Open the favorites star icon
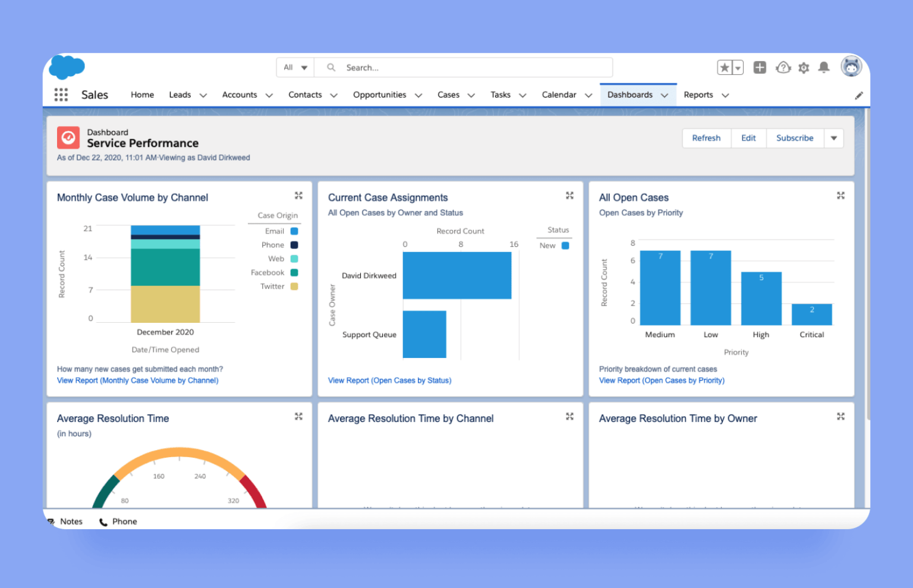913x588 pixels. tap(725, 67)
